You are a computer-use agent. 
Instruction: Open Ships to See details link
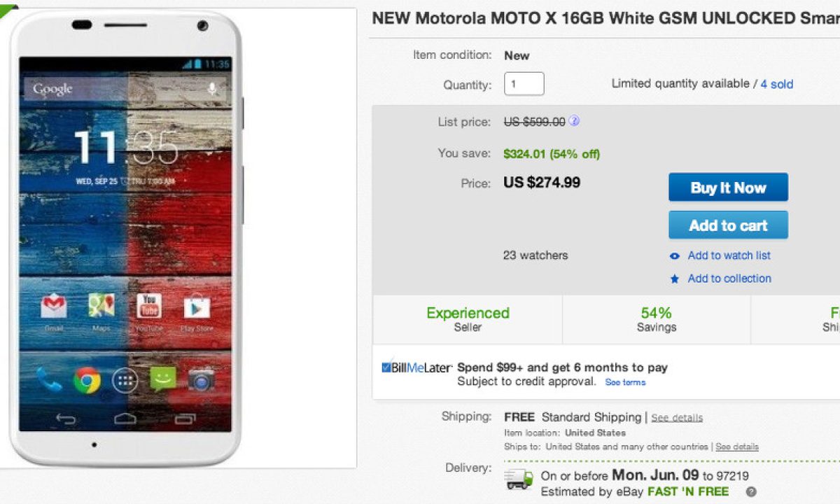736,447
